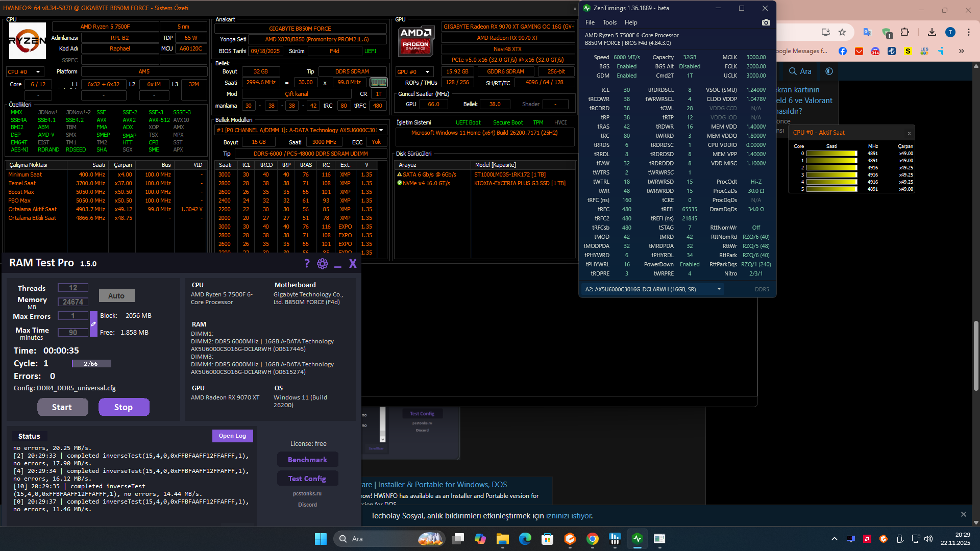Open the Google Messages bookmark
This screenshot has width=980, height=551.
coord(802,51)
